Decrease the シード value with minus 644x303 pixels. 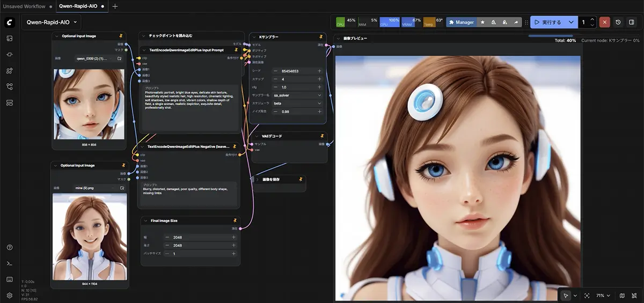(x=276, y=71)
